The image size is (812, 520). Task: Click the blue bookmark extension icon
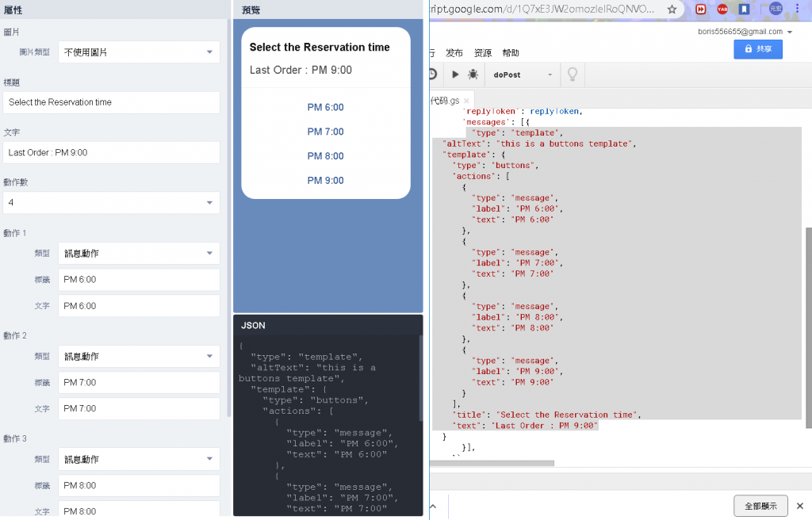(744, 9)
